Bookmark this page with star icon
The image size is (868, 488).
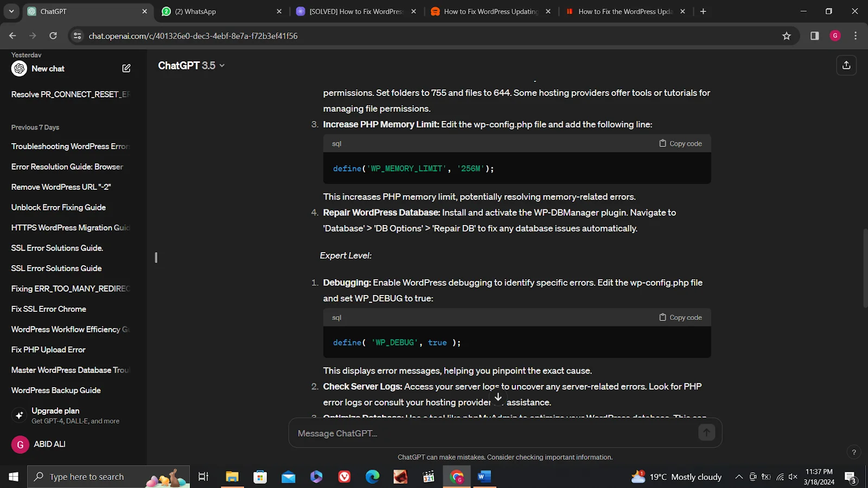[787, 36]
